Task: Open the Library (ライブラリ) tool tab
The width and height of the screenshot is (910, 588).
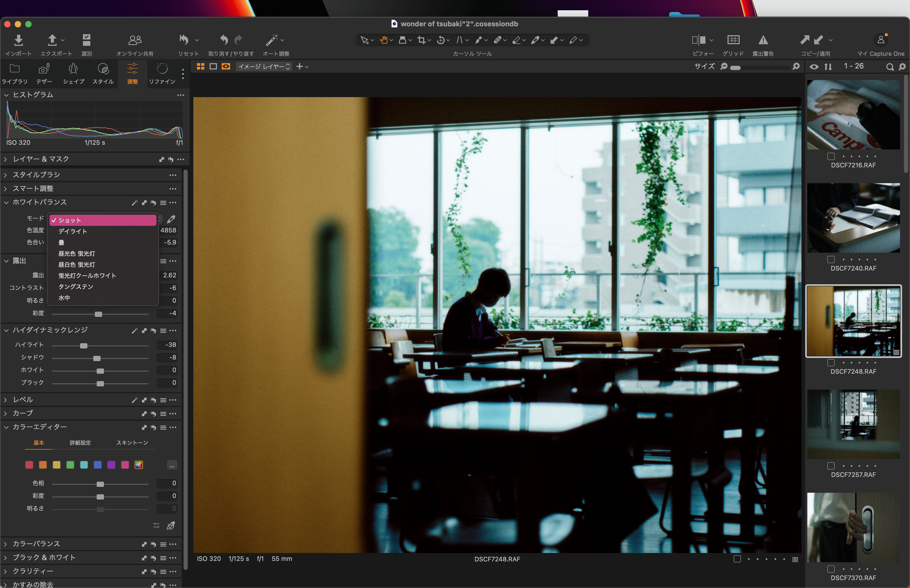Action: click(x=14, y=73)
